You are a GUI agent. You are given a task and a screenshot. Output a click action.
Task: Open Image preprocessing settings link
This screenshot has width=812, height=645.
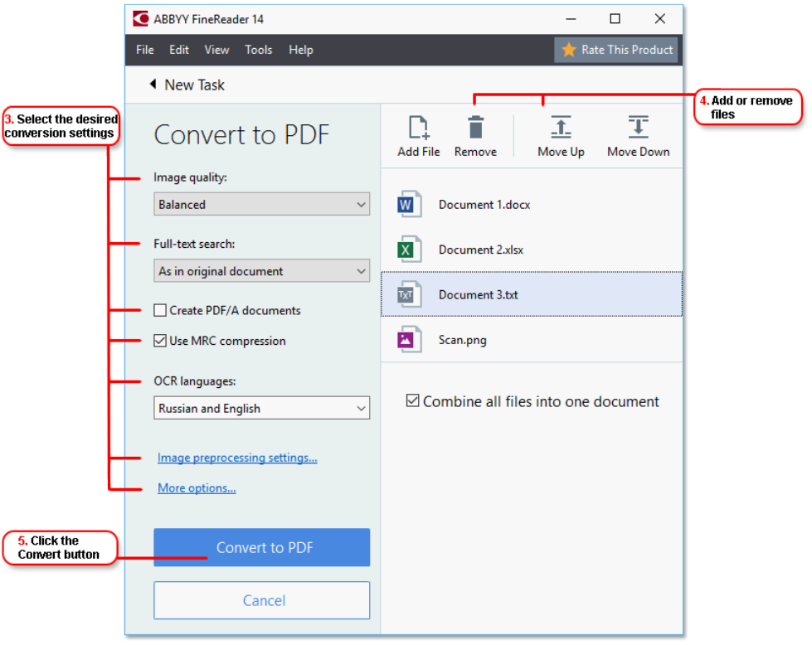(237, 458)
